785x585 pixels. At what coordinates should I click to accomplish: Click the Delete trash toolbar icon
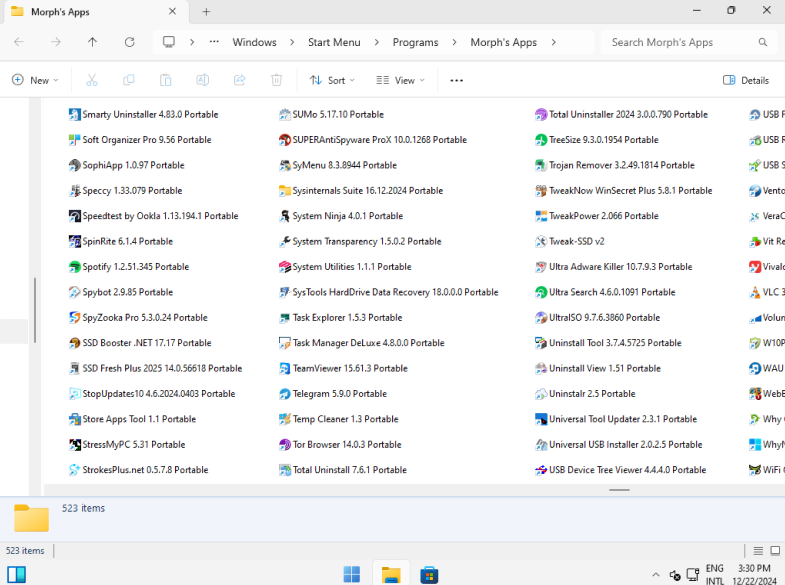click(x=276, y=80)
